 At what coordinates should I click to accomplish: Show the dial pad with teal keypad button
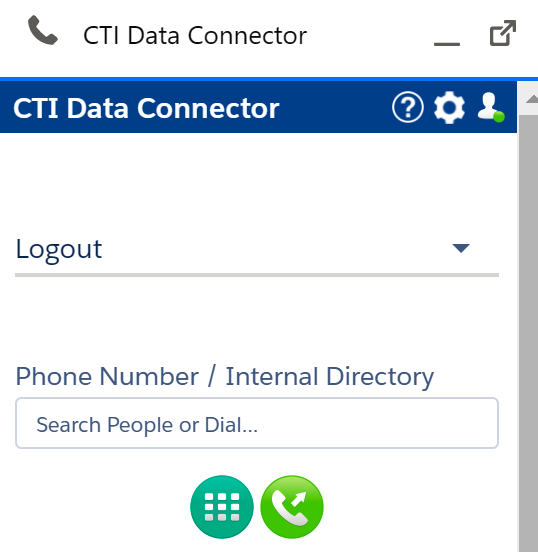pyautogui.click(x=222, y=507)
